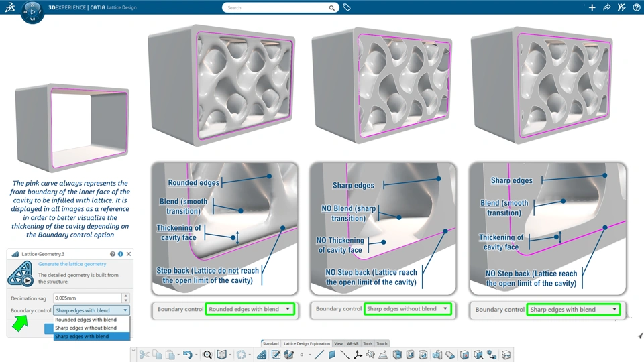Collapse the action bar chevron
This screenshot has width=644, height=362.
click(133, 351)
